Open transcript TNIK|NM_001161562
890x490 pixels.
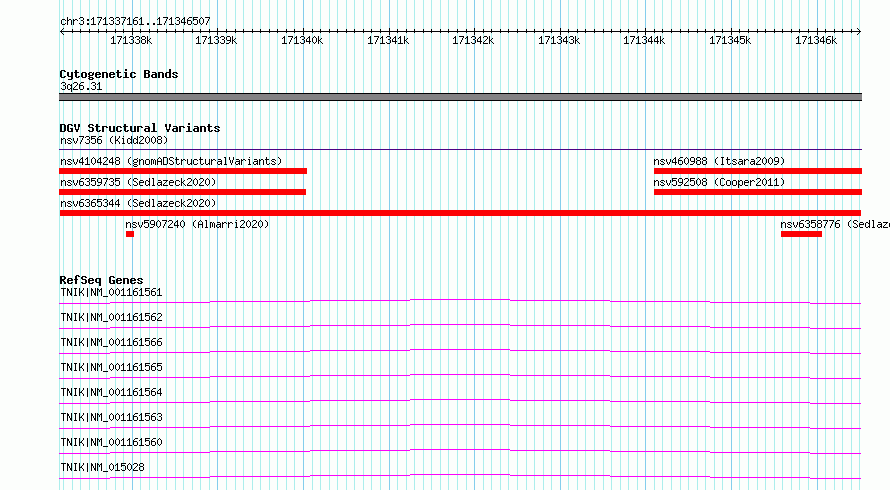point(111,317)
